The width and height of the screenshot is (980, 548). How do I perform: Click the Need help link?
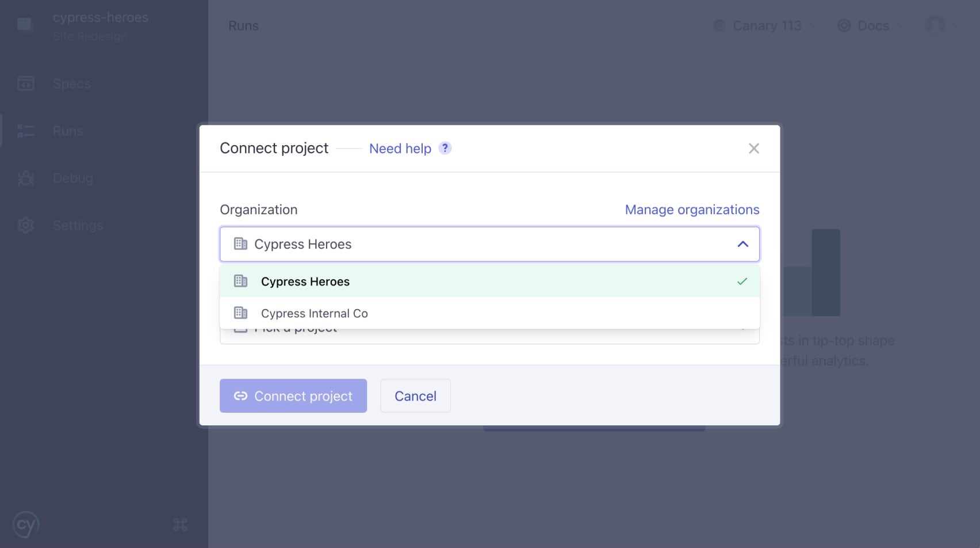click(400, 149)
